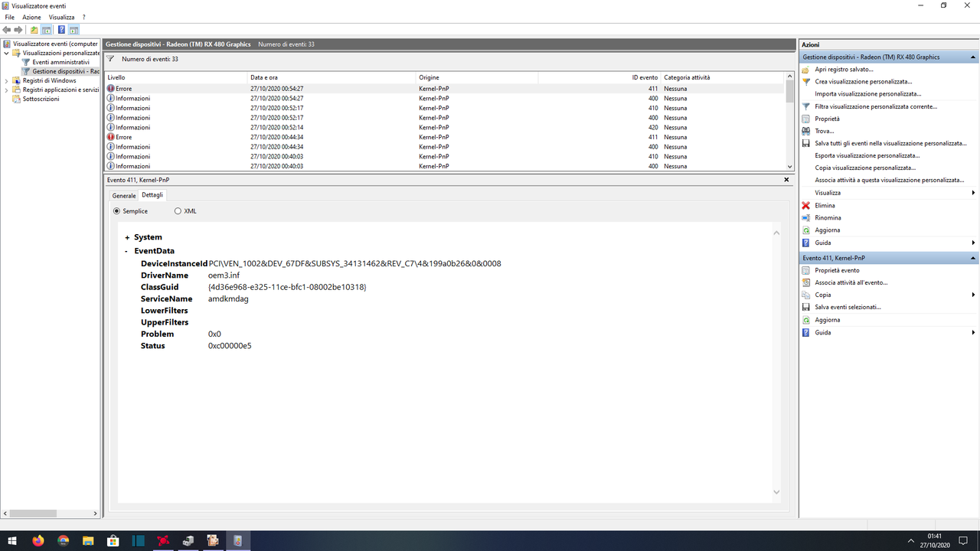980x551 pixels.
Task: Open the File menu
Action: (10, 17)
